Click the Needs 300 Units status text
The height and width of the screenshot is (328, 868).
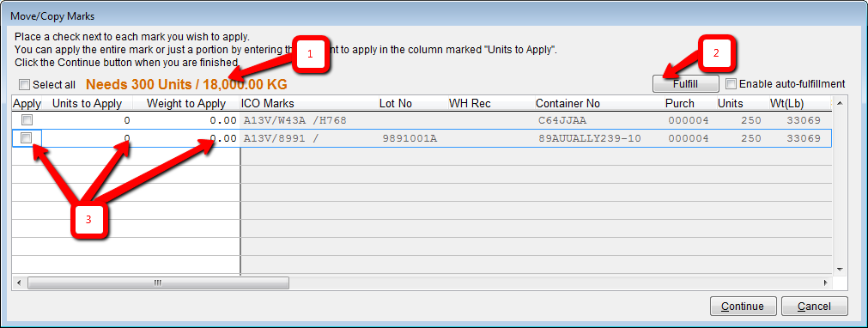[x=186, y=85]
